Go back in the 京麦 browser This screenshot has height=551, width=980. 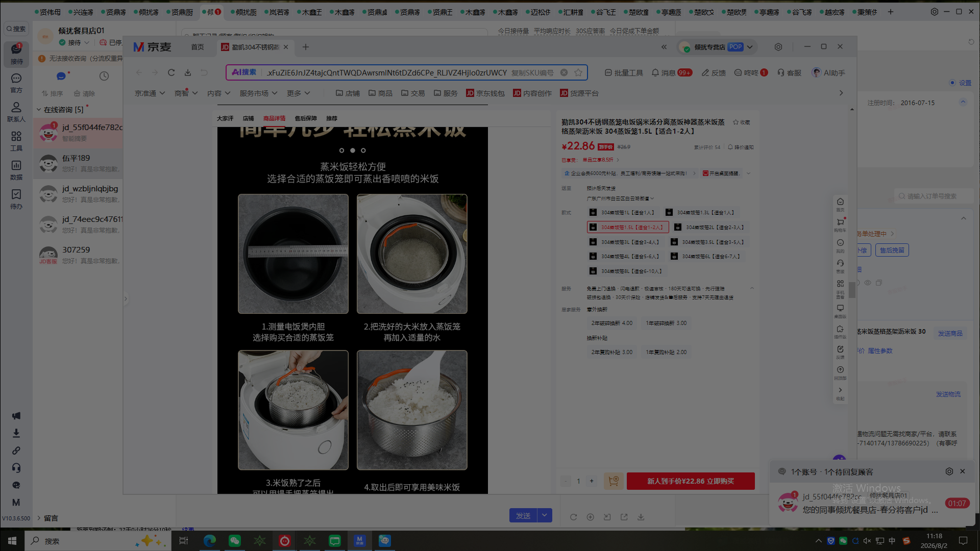[x=139, y=72]
